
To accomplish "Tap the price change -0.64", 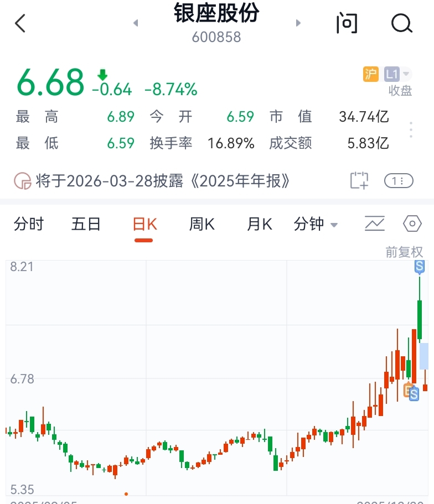I will (112, 90).
